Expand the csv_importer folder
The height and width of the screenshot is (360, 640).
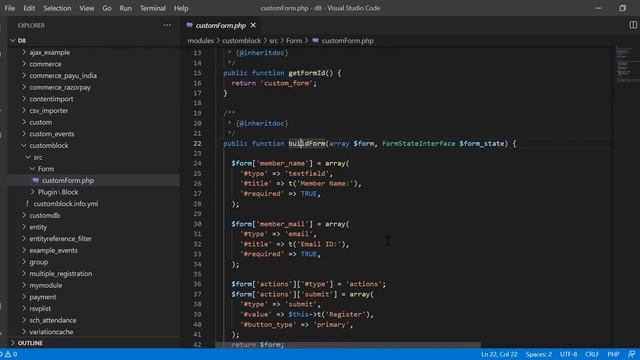pos(24,111)
